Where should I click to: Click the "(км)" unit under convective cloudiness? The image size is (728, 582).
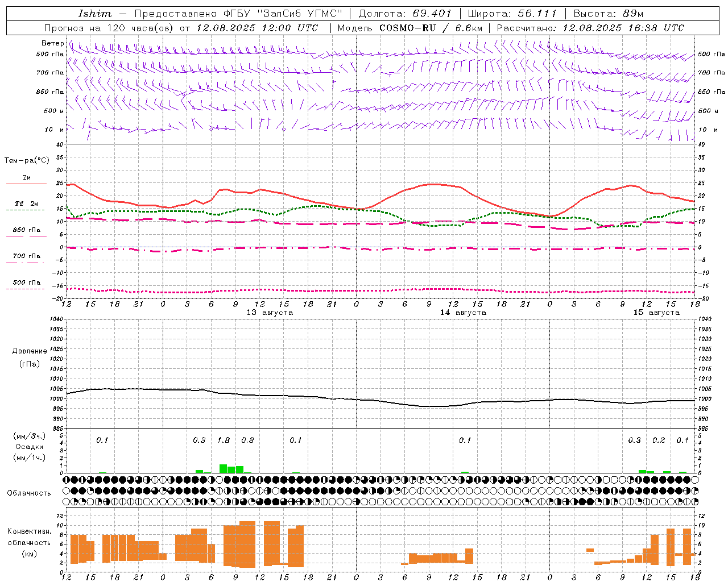[30, 554]
